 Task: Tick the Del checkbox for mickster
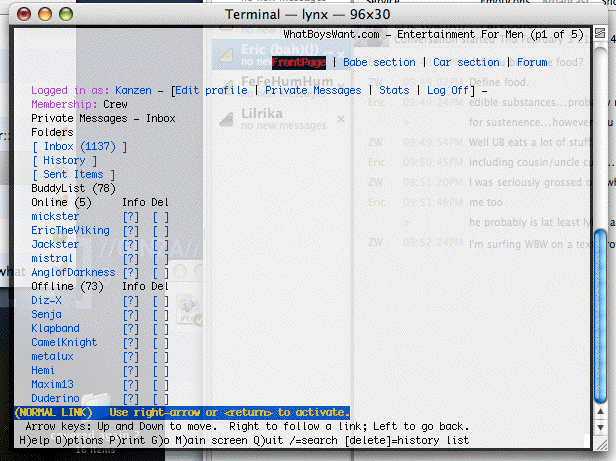tap(160, 216)
